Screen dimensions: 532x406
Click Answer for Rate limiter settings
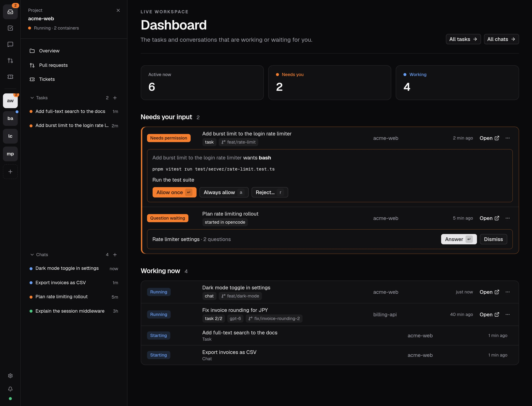tap(459, 239)
